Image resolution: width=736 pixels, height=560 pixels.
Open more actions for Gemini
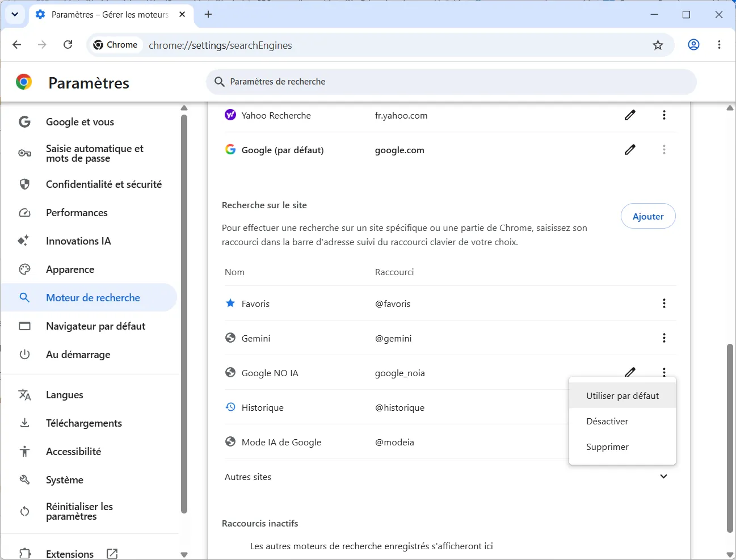pyautogui.click(x=664, y=338)
